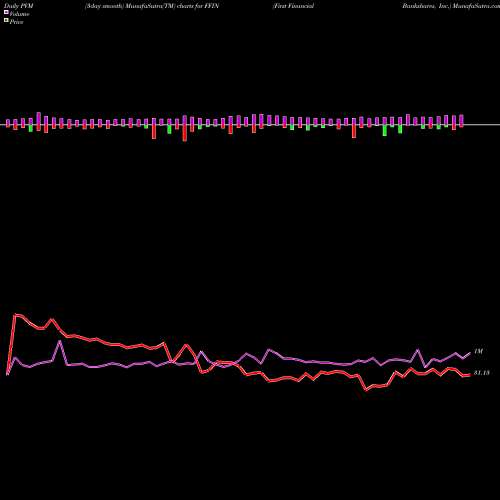The height and width of the screenshot is (500, 500).
Task: Select the 'Volume' legend label
Action: coord(19,14)
